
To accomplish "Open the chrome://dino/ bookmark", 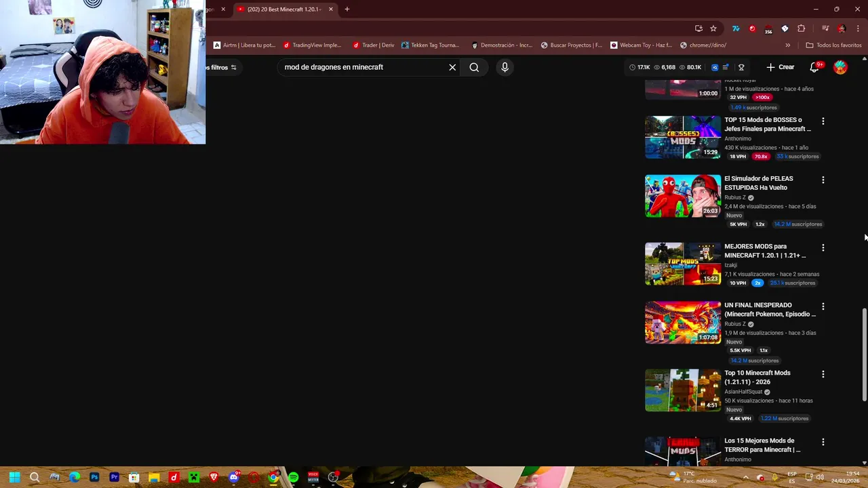I will click(703, 45).
